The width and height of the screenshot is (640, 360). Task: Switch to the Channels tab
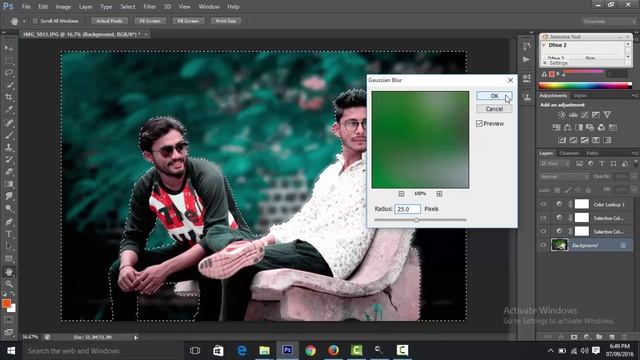[569, 153]
